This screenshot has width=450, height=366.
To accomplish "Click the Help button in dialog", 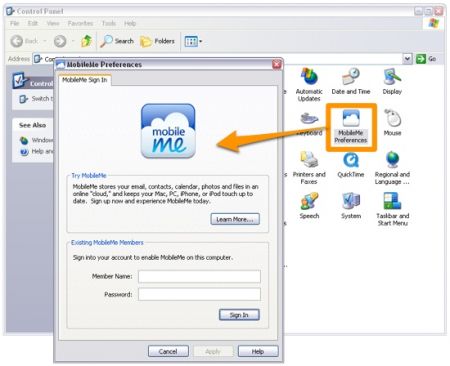I will pos(258,351).
